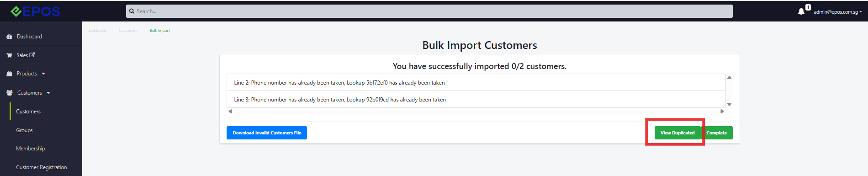The image size is (868, 176).
Task: Click the Search input field
Action: 429,11
